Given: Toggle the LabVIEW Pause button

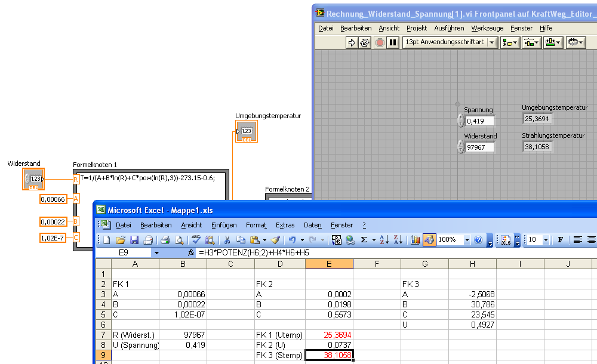Looking at the screenshot, I should pyautogui.click(x=393, y=42).
